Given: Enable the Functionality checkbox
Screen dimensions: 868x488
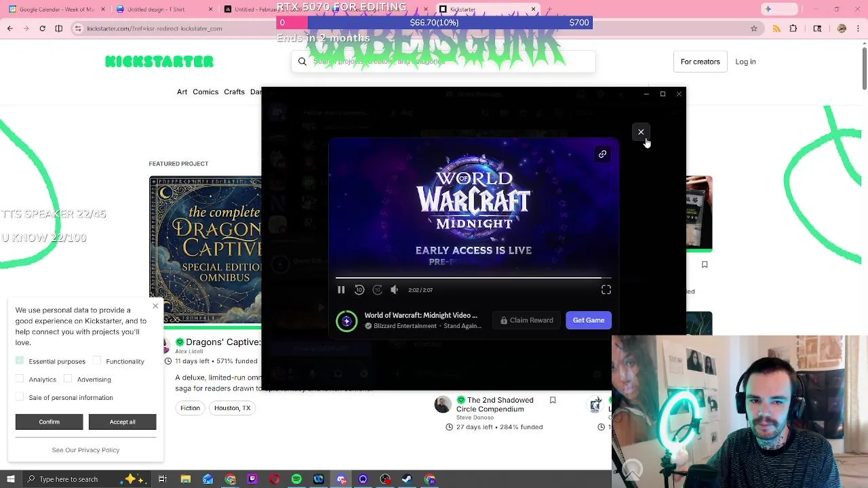Looking at the screenshot, I should (x=97, y=361).
